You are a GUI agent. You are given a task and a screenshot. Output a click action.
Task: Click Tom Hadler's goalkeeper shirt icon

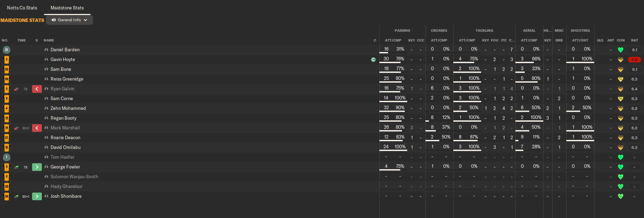pos(7,157)
